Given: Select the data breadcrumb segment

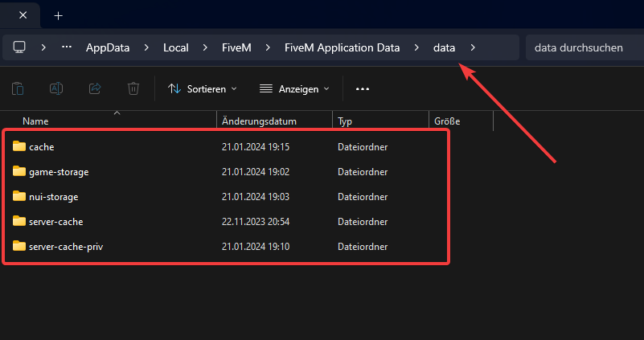Looking at the screenshot, I should [x=444, y=47].
